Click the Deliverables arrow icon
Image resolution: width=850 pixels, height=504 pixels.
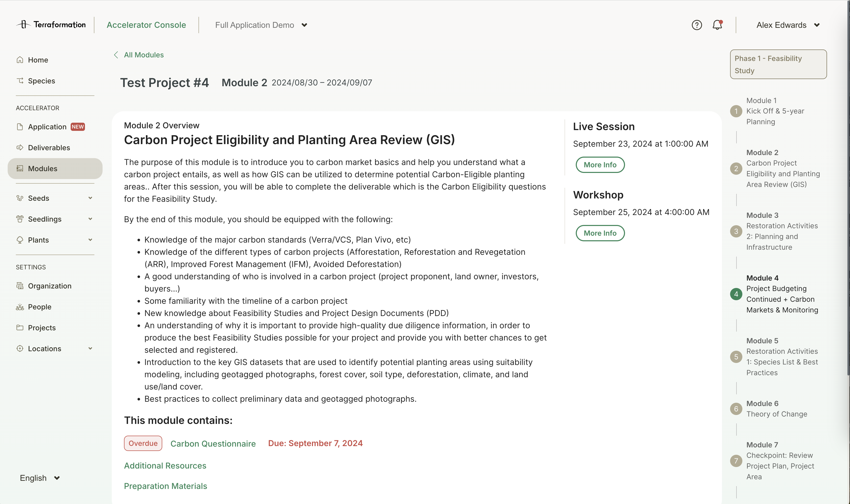(x=20, y=147)
